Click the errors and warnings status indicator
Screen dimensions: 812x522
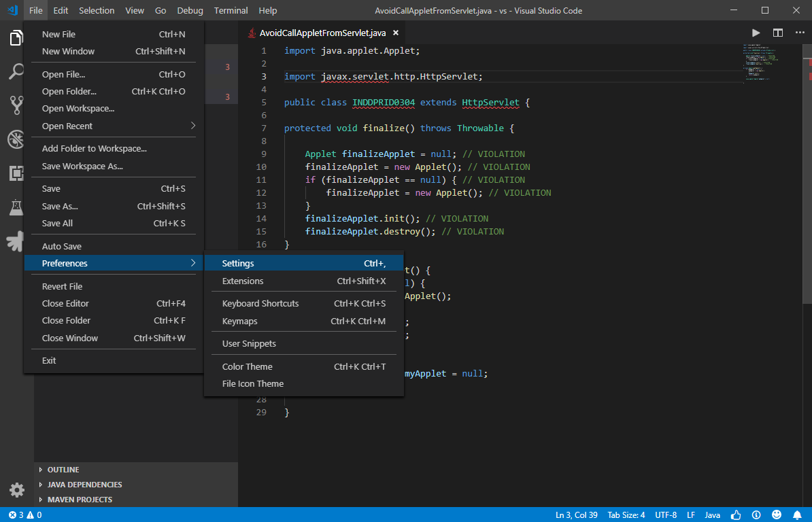(x=24, y=515)
